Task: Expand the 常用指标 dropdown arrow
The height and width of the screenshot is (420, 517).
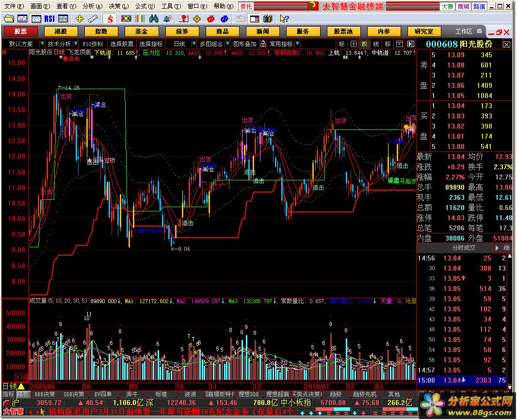Action: [x=297, y=44]
